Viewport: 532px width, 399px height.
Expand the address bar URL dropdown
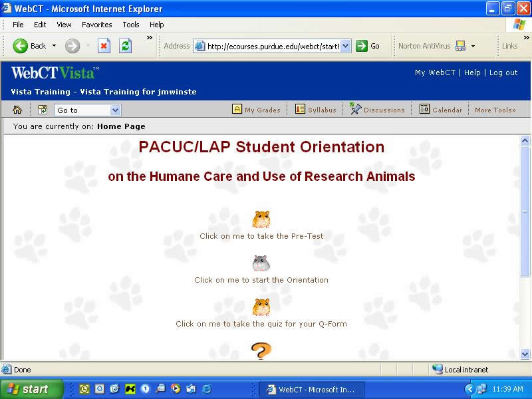[x=346, y=46]
